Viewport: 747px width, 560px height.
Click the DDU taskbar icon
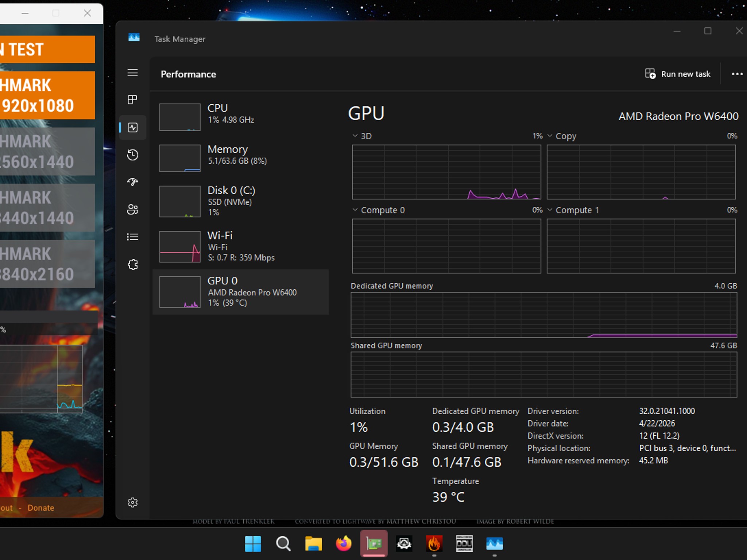pos(464,544)
